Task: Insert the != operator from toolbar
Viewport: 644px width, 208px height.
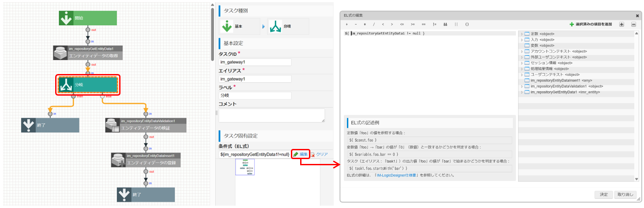Action: (434, 24)
